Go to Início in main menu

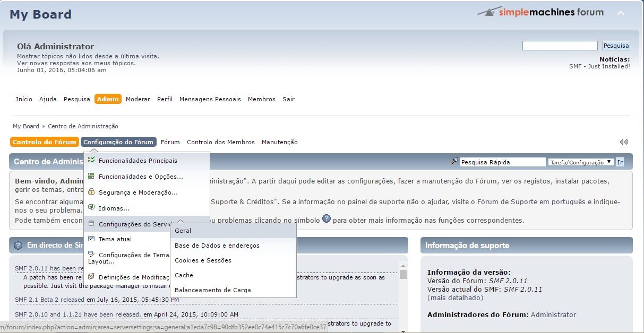point(24,99)
